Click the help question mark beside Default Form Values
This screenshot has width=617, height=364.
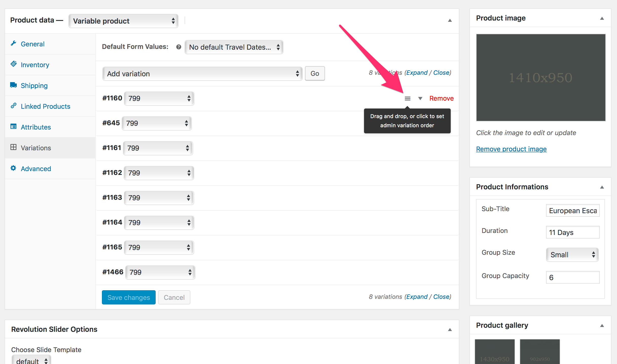pos(179,47)
